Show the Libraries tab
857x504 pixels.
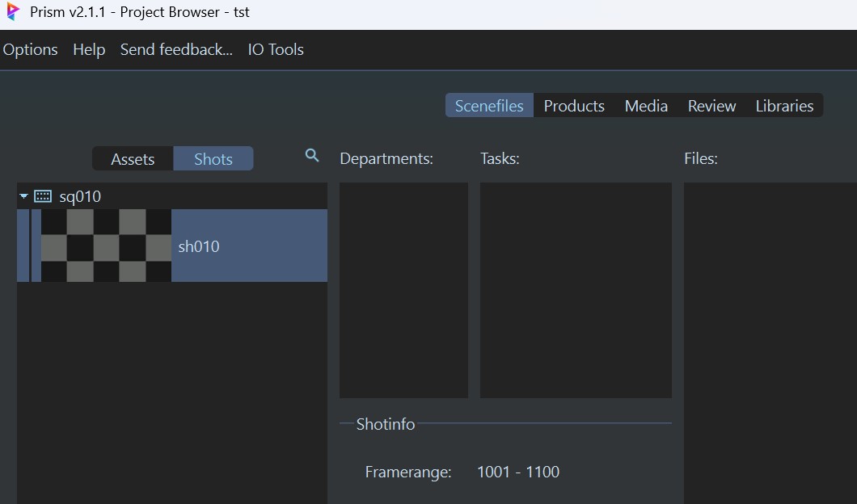point(784,106)
